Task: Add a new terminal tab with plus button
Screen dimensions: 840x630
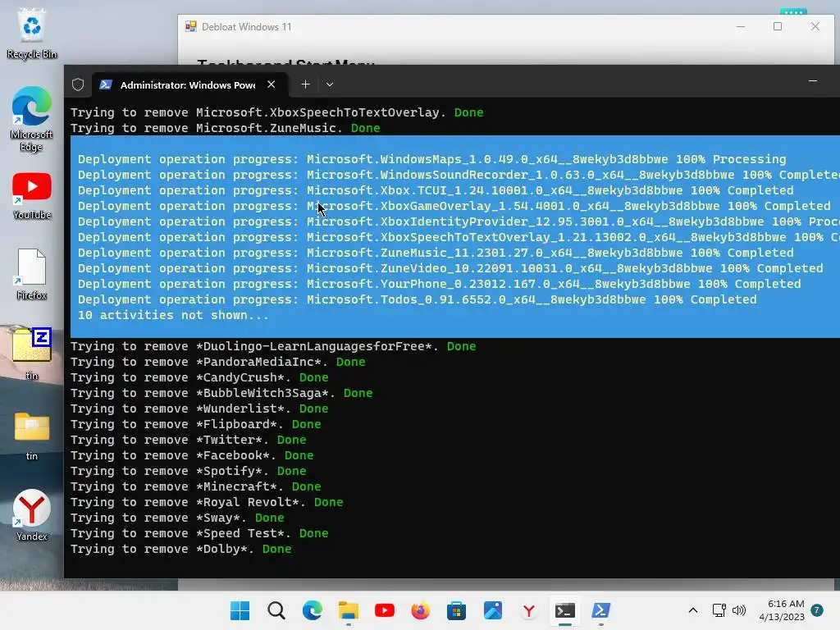Action: (x=305, y=84)
